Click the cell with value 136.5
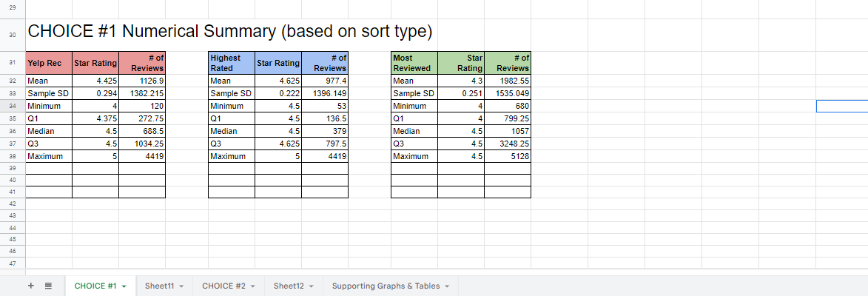The height and width of the screenshot is (296, 868). click(325, 118)
